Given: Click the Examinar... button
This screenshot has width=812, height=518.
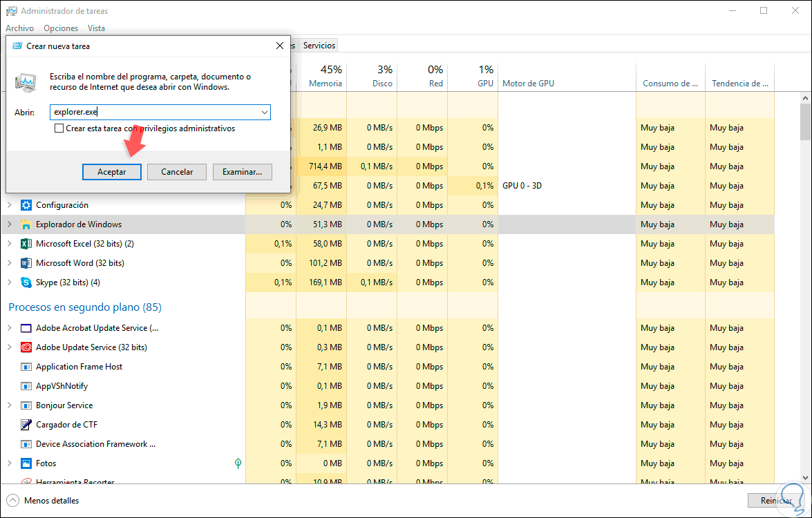Looking at the screenshot, I should [x=243, y=172].
